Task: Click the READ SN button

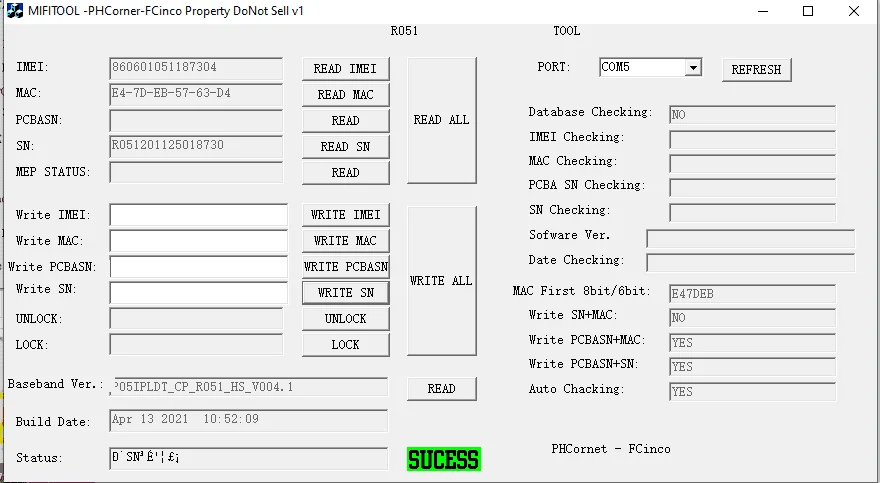Action: tap(345, 146)
